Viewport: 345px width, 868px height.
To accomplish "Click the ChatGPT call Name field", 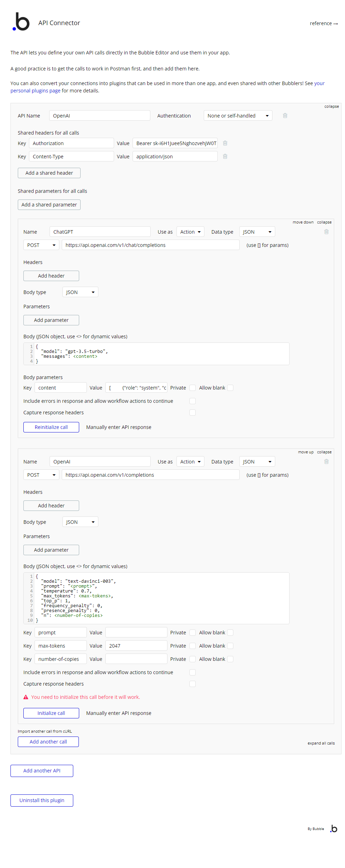I will [x=100, y=232].
